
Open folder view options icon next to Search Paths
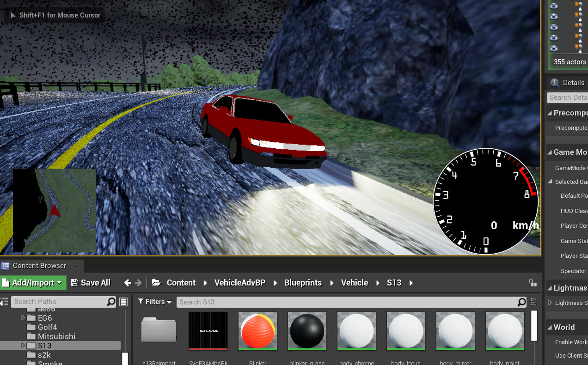click(x=123, y=302)
